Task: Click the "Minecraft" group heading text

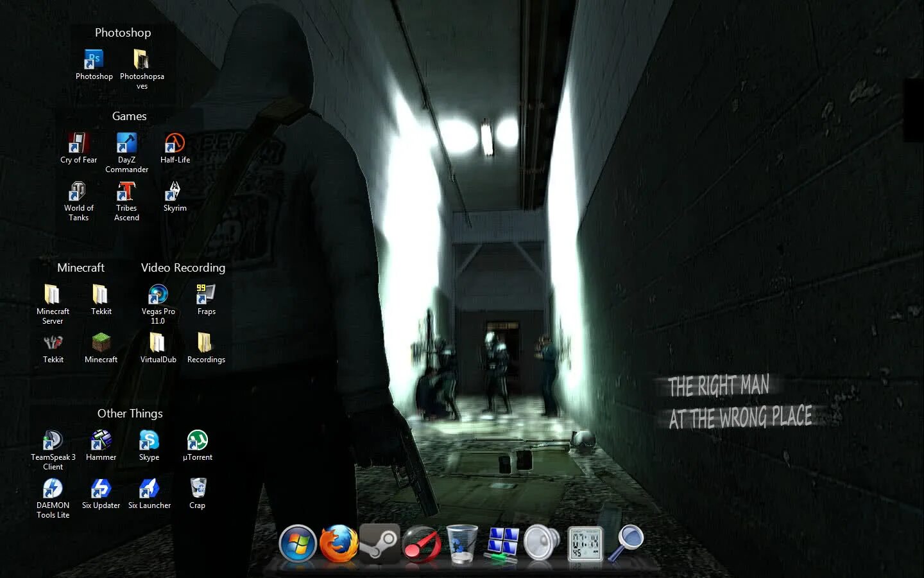Action: (x=81, y=268)
